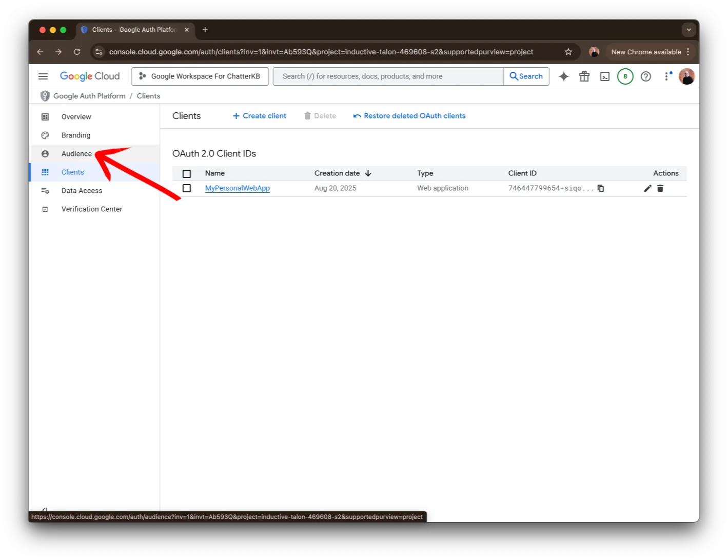
Task: Focus the resource search input field
Action: 388,76
